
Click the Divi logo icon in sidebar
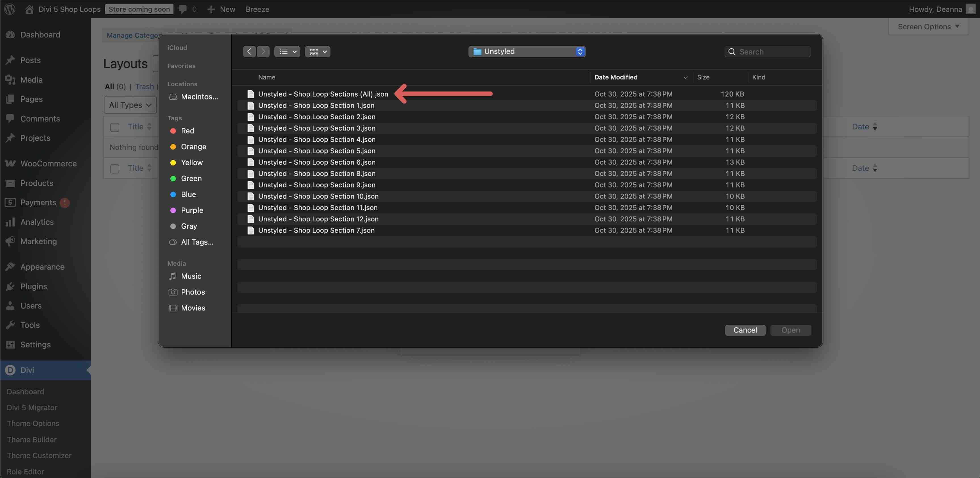[x=10, y=370]
